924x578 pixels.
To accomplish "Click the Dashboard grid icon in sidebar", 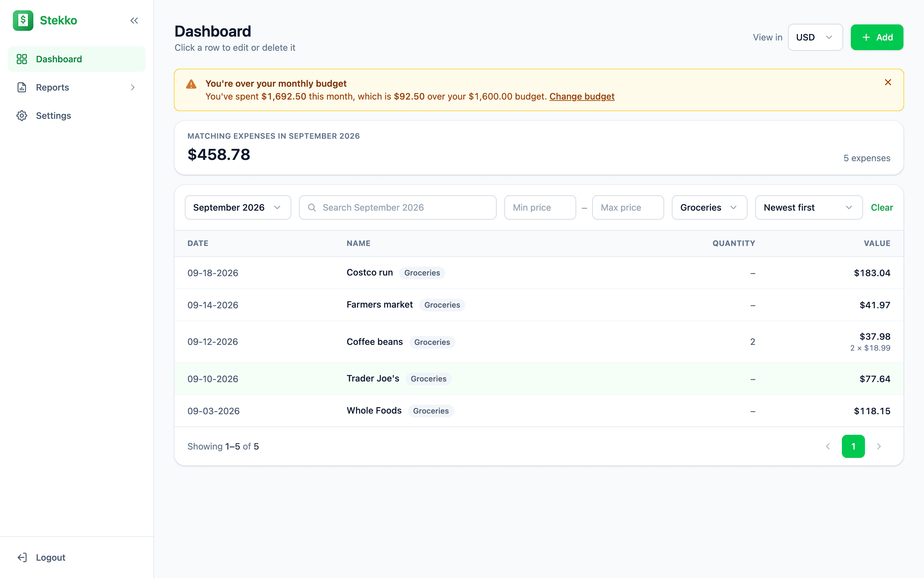I will pyautogui.click(x=22, y=59).
